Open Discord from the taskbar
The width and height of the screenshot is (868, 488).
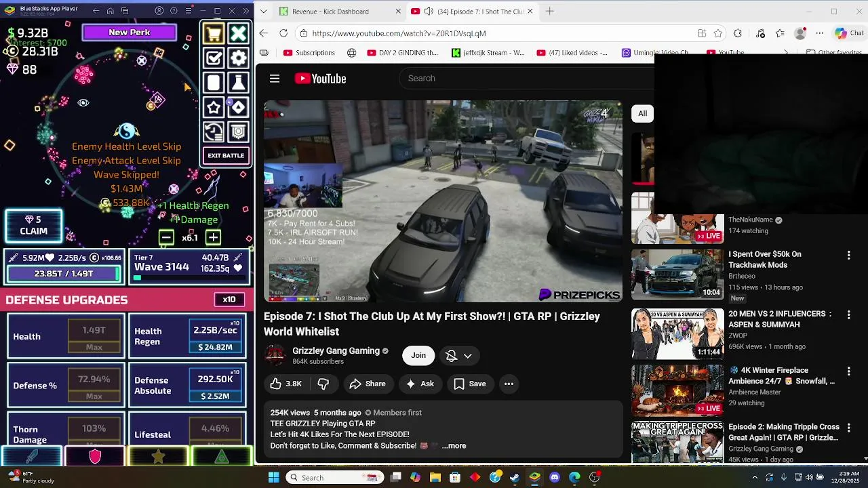tap(555, 477)
